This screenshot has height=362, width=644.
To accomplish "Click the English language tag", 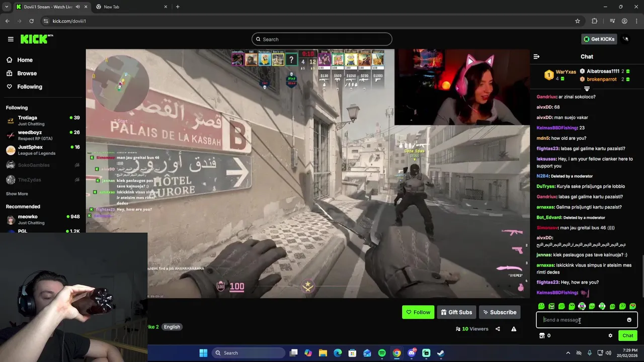I will [172, 327].
